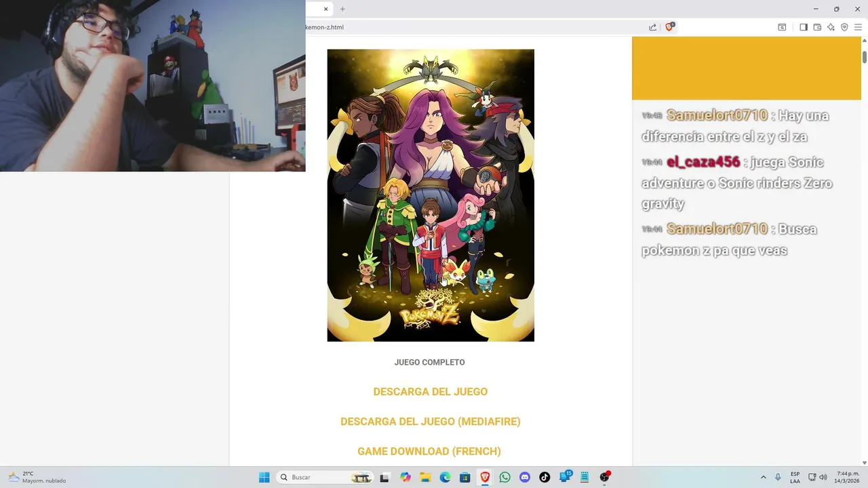Open the DESCARGA DEL JUEGO link
This screenshot has height=488, width=868.
click(x=431, y=392)
